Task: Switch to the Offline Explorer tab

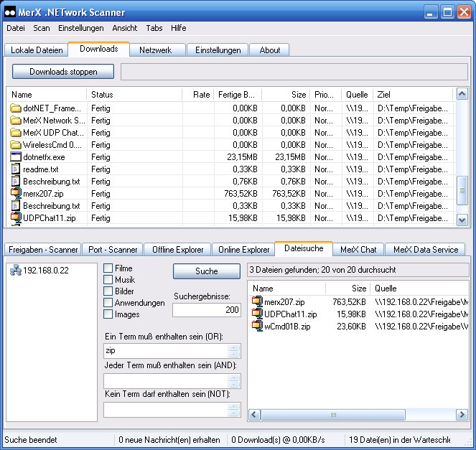Action: click(177, 250)
